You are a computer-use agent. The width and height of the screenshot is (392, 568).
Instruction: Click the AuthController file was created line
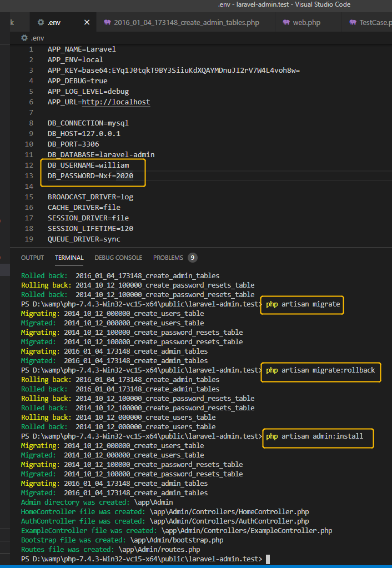click(x=165, y=521)
